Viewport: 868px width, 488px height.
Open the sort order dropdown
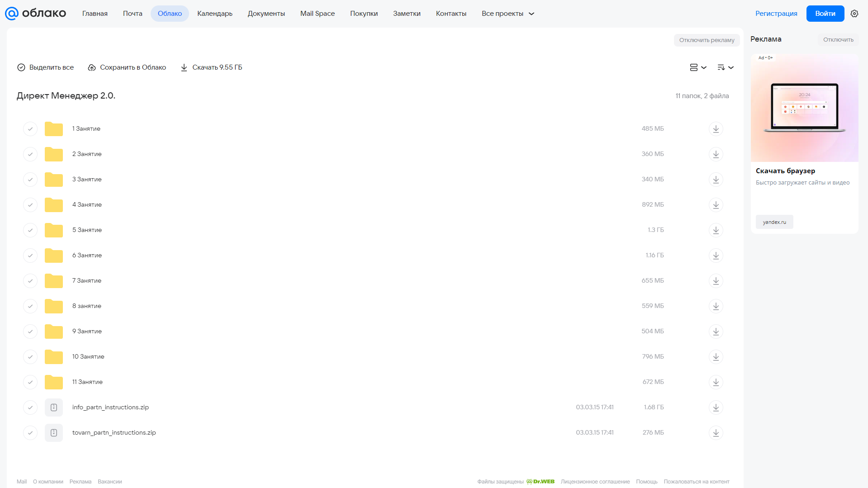[x=725, y=67]
